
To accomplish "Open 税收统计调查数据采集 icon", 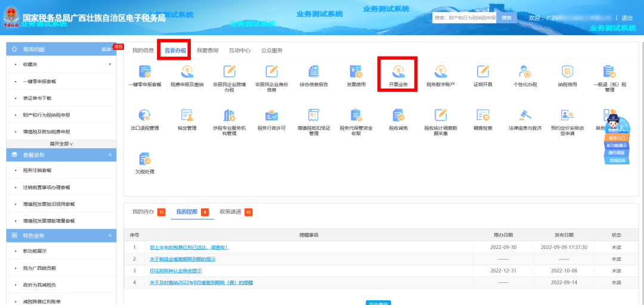I will [440, 116].
